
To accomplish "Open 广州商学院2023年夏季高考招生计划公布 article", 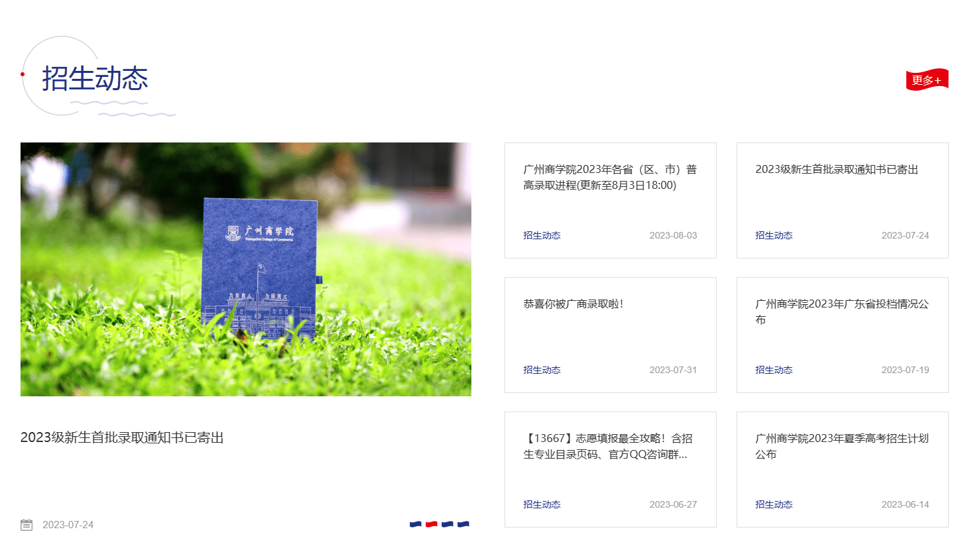I will (x=841, y=446).
